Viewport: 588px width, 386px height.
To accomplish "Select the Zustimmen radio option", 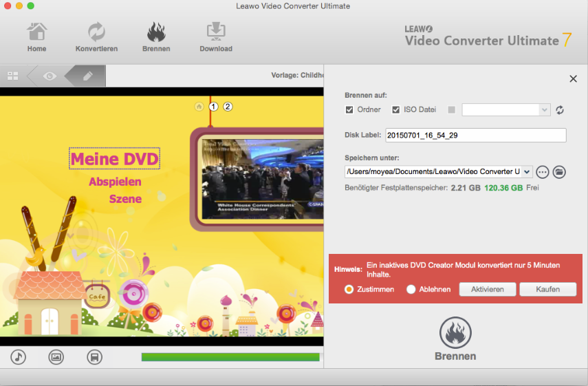I will (349, 289).
